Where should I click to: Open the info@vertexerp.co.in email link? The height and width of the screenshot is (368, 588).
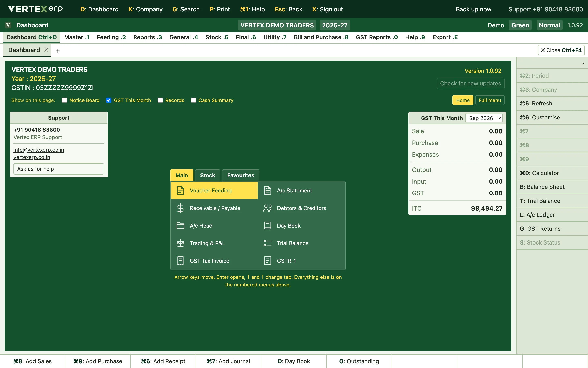(39, 150)
